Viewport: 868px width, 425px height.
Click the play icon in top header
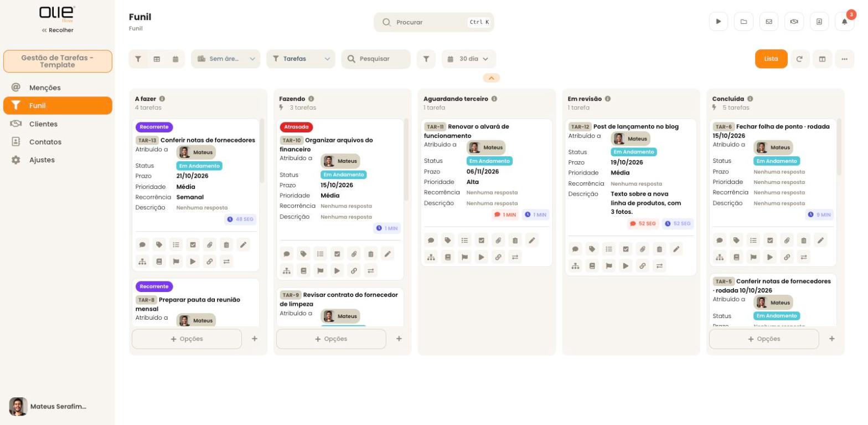pyautogui.click(x=719, y=22)
